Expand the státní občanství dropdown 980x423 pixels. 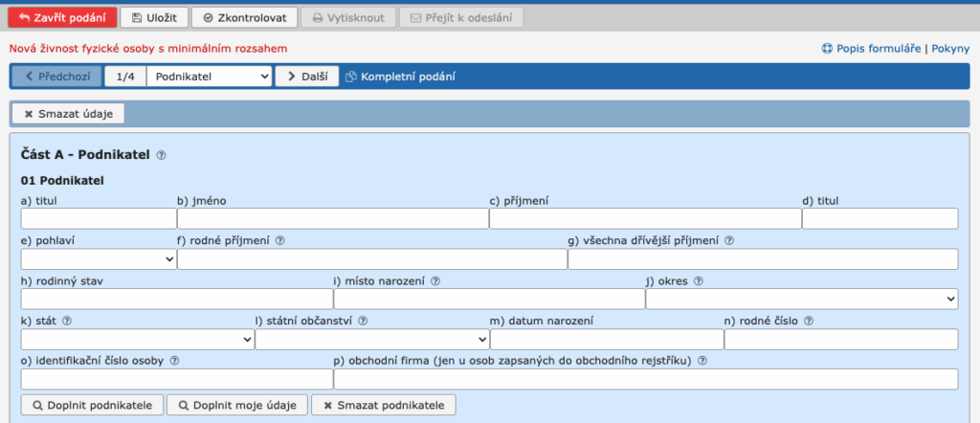(371, 340)
